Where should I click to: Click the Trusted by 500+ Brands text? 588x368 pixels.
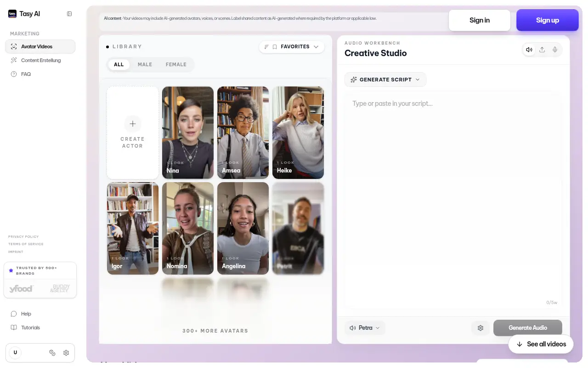coord(37,270)
